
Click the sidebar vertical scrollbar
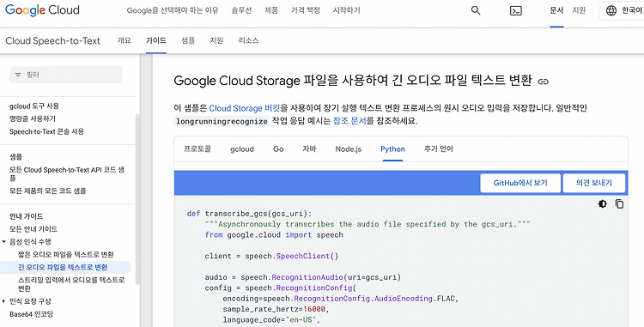click(x=137, y=199)
